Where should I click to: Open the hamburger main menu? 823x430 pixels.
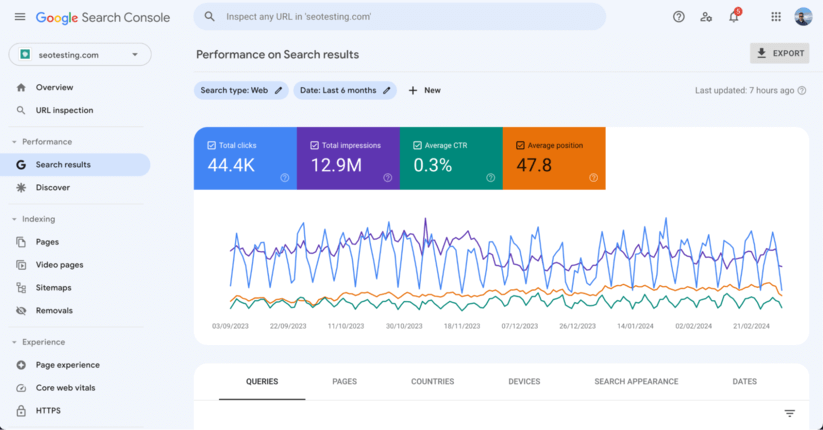point(20,17)
